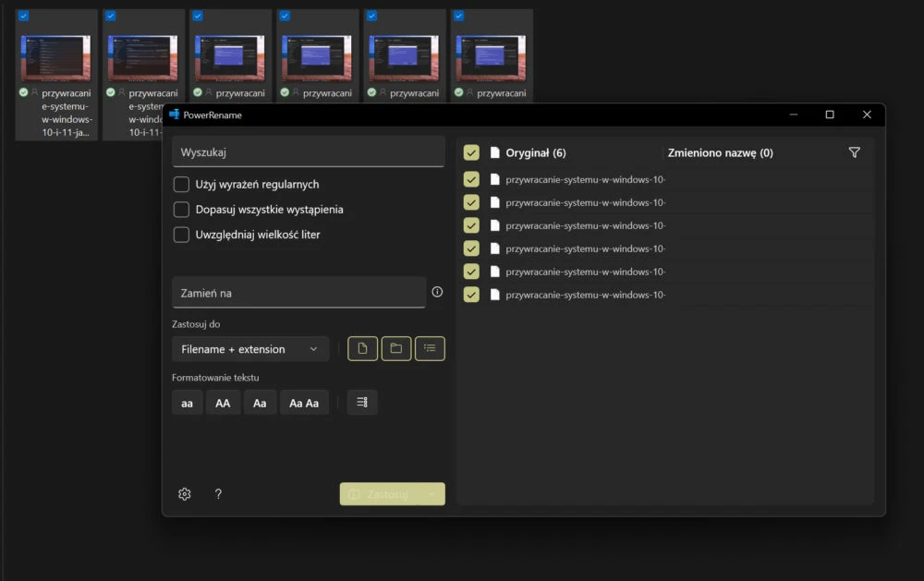Click the PowerRename title bar app icon

pyautogui.click(x=174, y=115)
